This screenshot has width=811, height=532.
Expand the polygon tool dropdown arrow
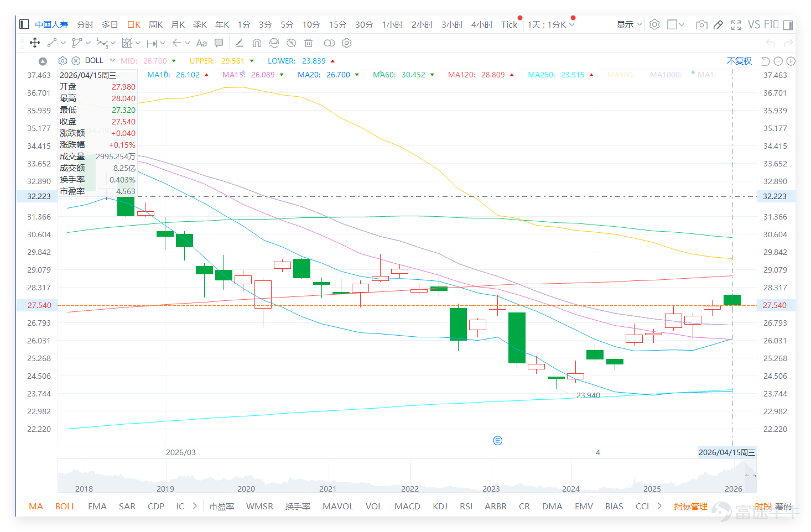[88, 43]
